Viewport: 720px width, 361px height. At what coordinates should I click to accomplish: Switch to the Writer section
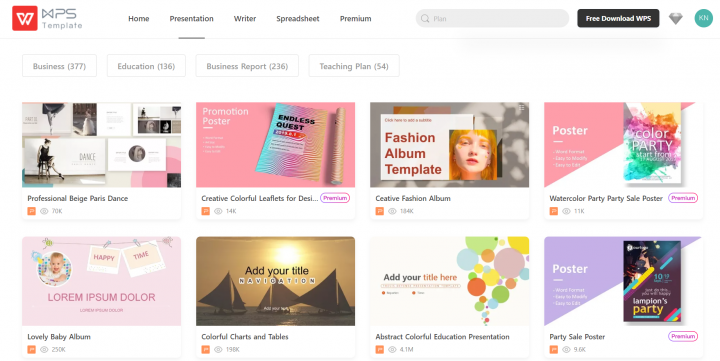(x=245, y=19)
